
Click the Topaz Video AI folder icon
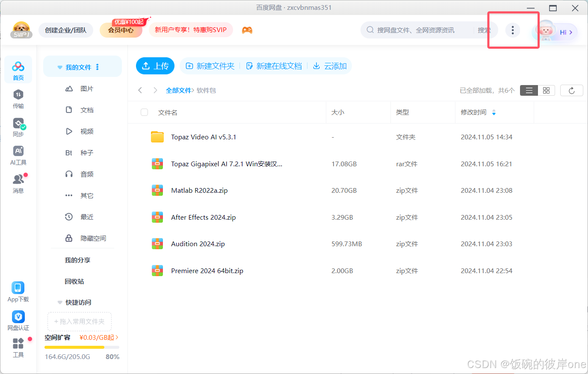tap(157, 137)
